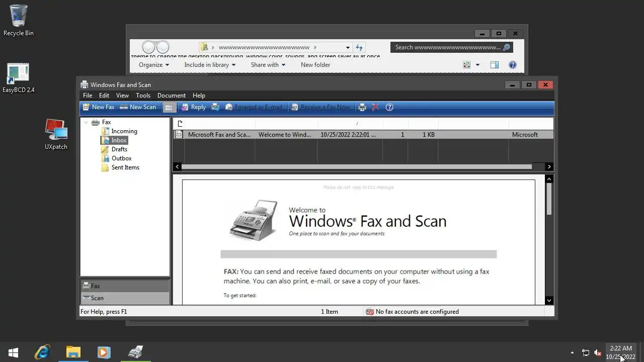Start a New Scan from toolbar
The height and width of the screenshot is (362, 644).
click(x=138, y=107)
